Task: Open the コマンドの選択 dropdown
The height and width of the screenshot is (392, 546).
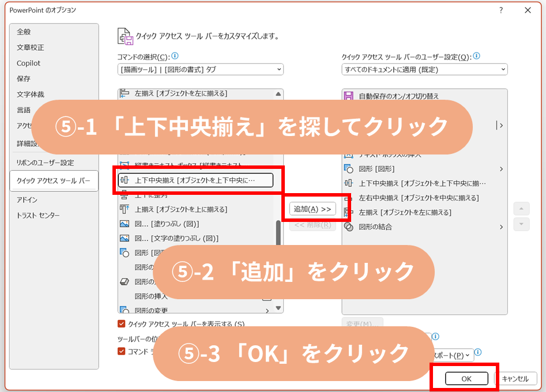Action: coord(200,70)
